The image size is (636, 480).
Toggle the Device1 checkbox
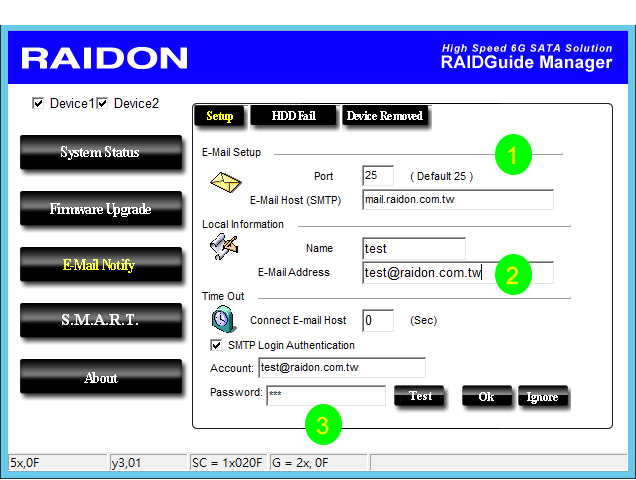coord(39,103)
